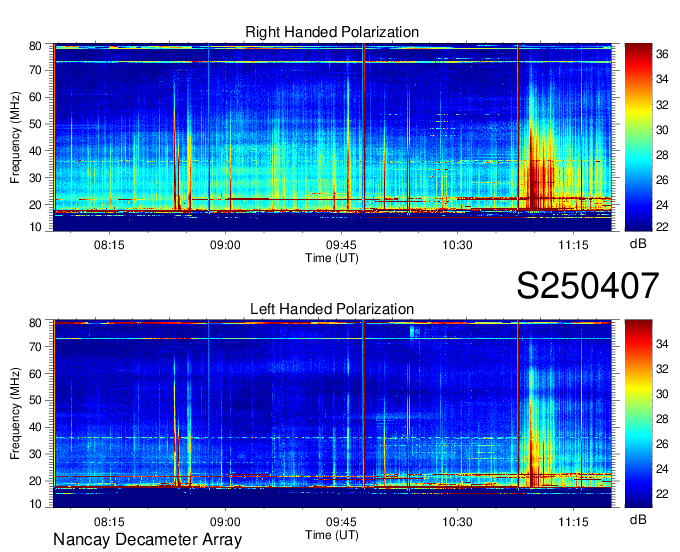This screenshot has height=552, width=680.
Task: Select the 08:15 tick on left-handed plot
Action: click(x=109, y=522)
